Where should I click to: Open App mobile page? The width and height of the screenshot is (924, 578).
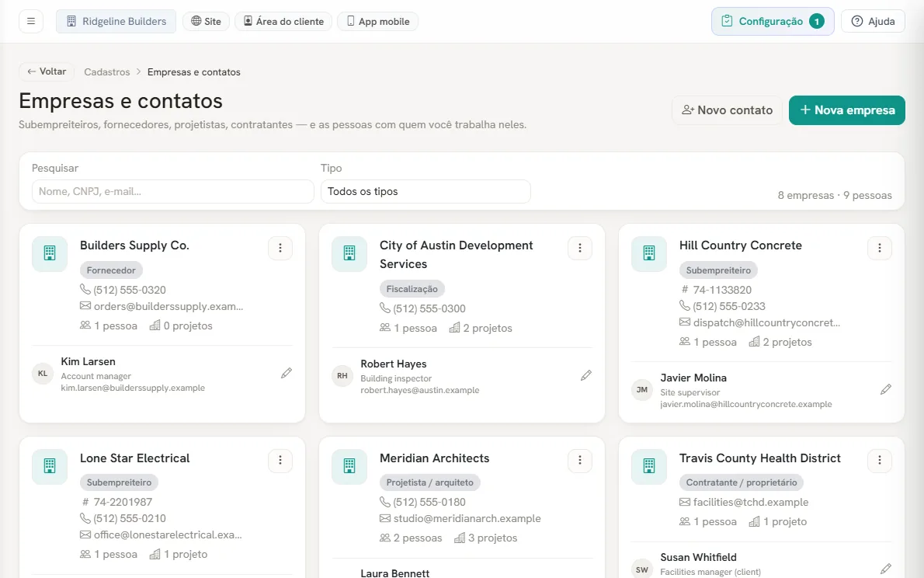tap(377, 21)
